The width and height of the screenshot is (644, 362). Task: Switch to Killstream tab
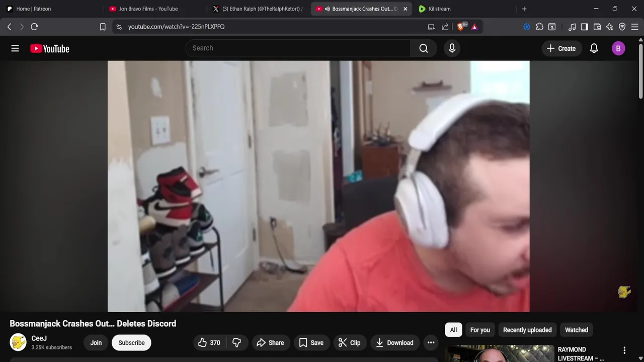tap(463, 9)
